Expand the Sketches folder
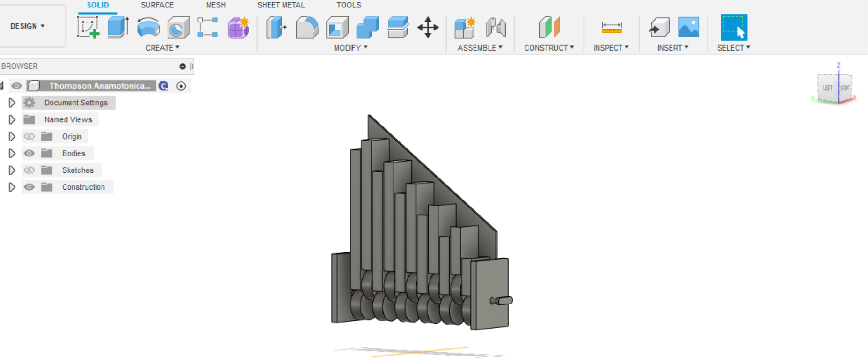This screenshot has height=363, width=868. [x=12, y=170]
